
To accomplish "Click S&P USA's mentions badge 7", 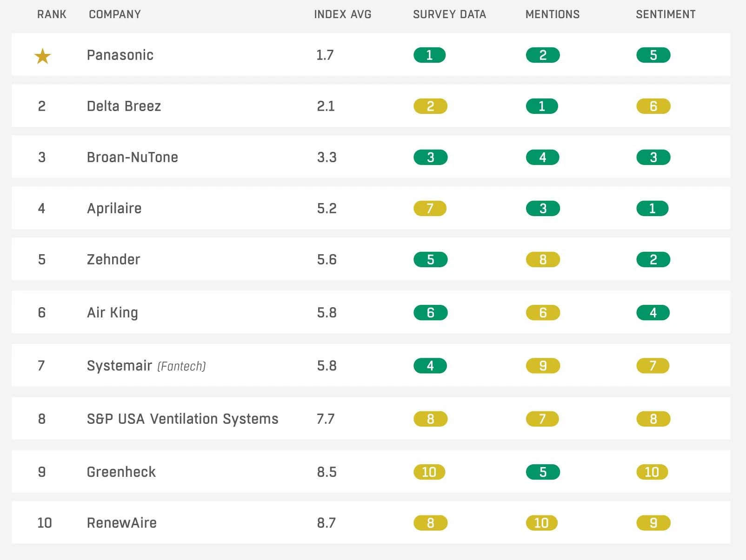I will (x=543, y=419).
